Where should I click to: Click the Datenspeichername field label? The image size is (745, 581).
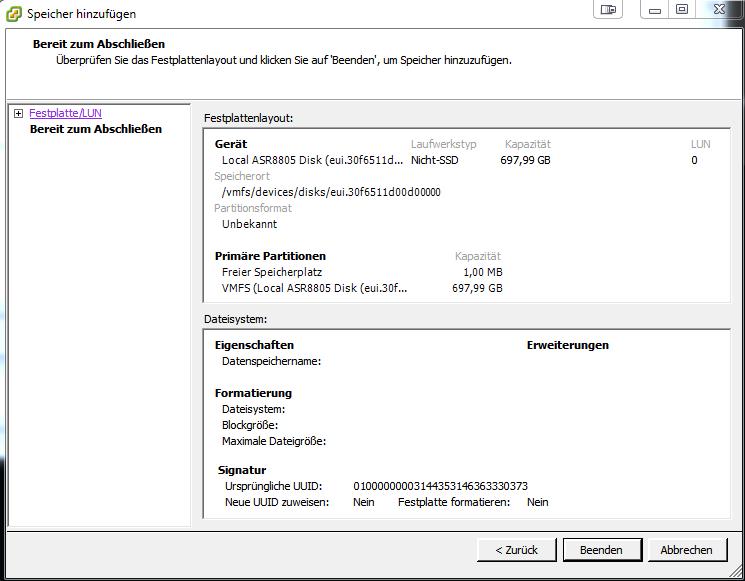click(x=271, y=361)
